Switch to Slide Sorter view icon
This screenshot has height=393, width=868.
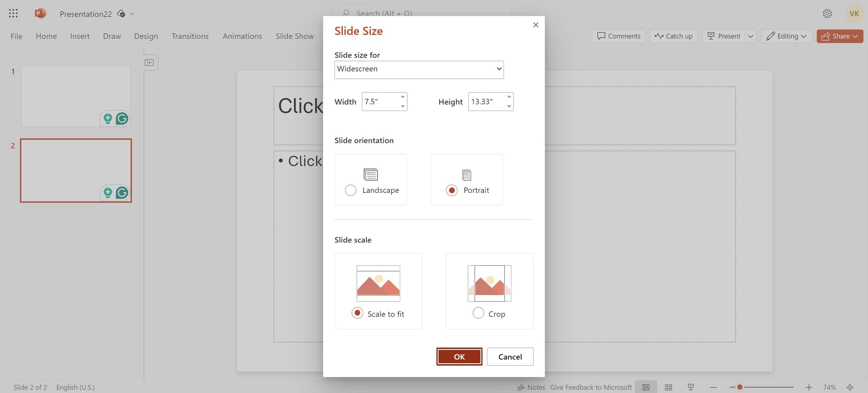pyautogui.click(x=668, y=387)
